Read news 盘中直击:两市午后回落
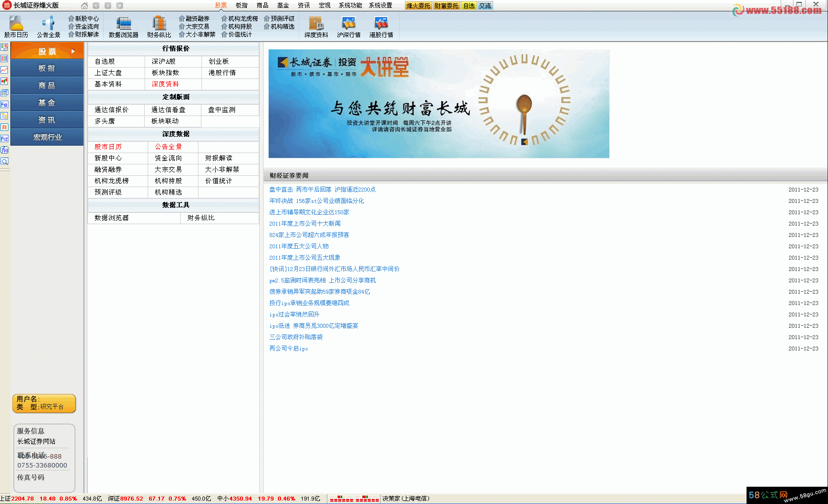 tap(322, 190)
